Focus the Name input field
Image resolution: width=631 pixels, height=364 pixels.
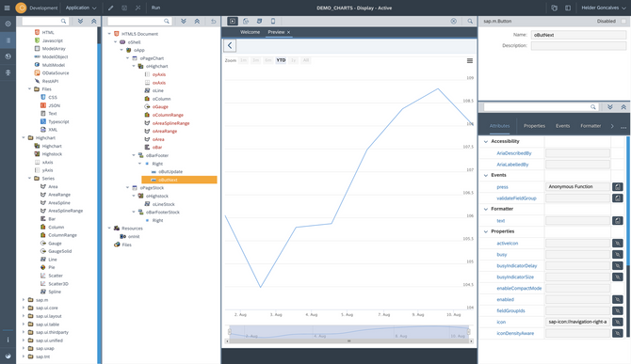(578, 35)
